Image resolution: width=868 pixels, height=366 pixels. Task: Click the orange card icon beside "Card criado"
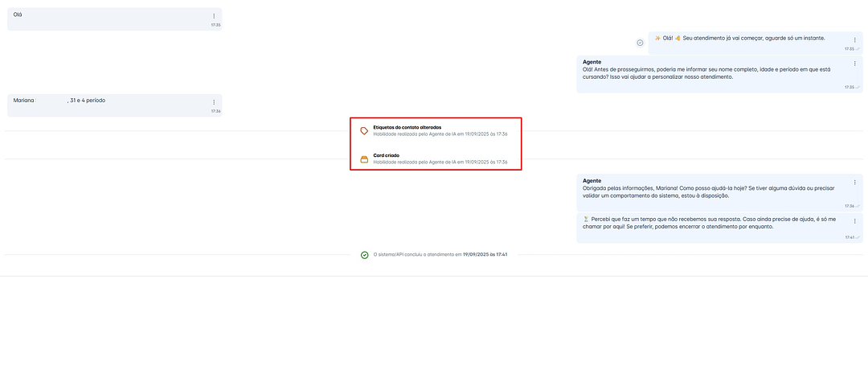pyautogui.click(x=364, y=158)
